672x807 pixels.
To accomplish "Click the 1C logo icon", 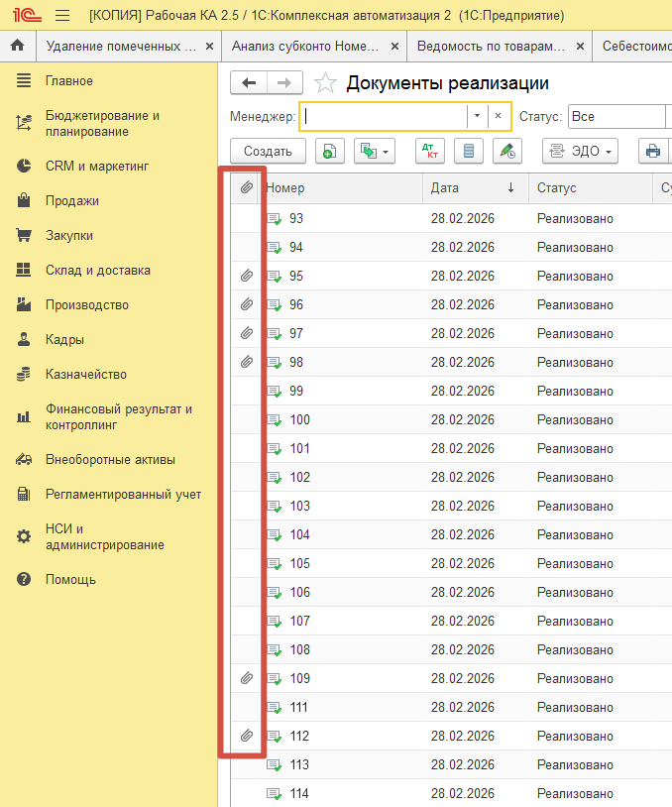I will [27, 15].
